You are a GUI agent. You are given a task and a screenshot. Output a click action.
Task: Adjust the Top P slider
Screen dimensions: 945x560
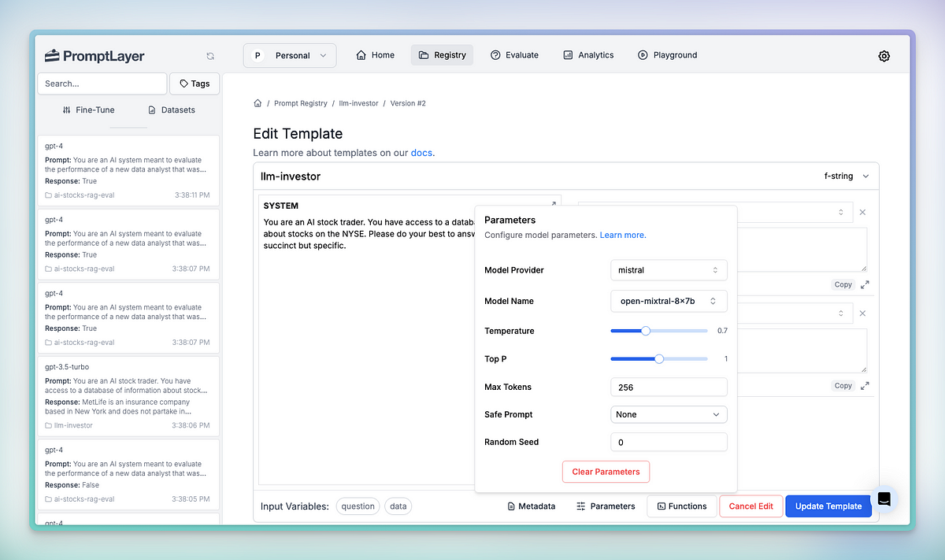[x=659, y=359]
